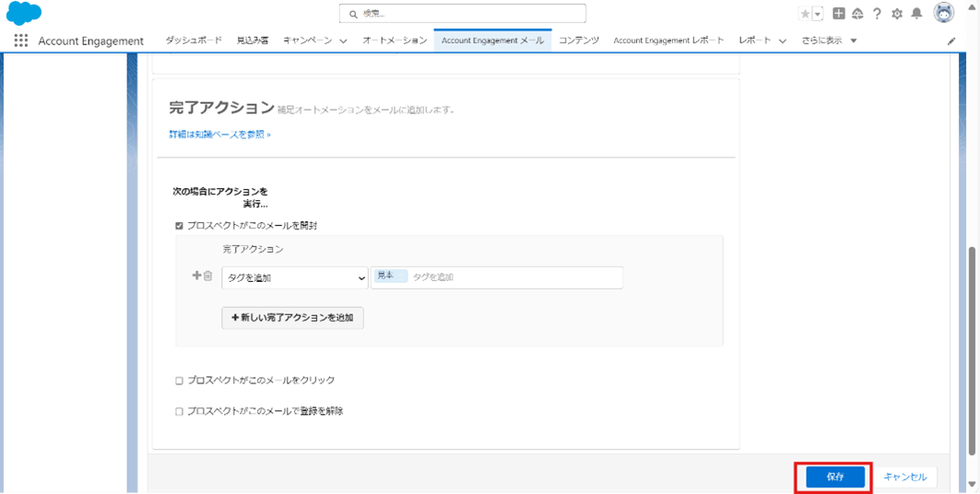Open the キャンペーン tab
This screenshot has height=494, width=980.
pos(308,41)
